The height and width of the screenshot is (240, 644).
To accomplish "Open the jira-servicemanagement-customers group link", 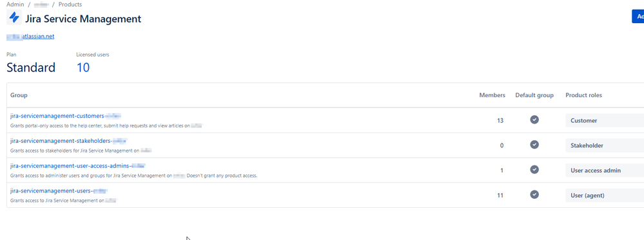I will (66, 116).
